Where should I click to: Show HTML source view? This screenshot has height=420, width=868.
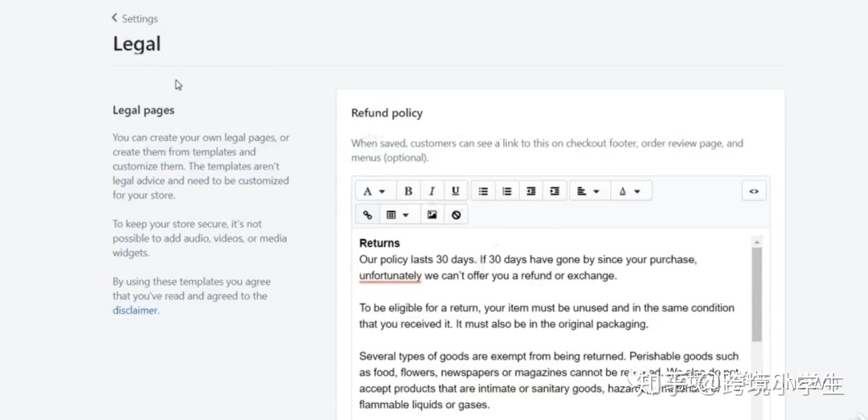754,191
